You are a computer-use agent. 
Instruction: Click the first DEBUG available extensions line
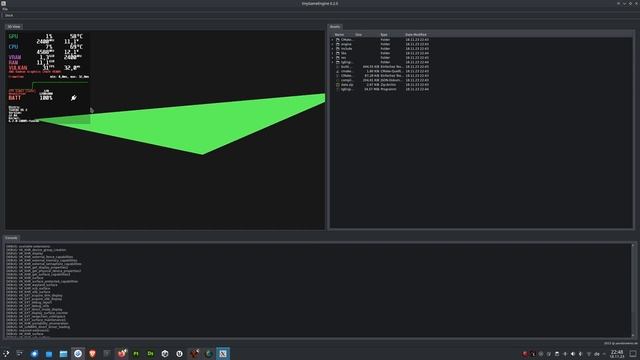(29, 247)
